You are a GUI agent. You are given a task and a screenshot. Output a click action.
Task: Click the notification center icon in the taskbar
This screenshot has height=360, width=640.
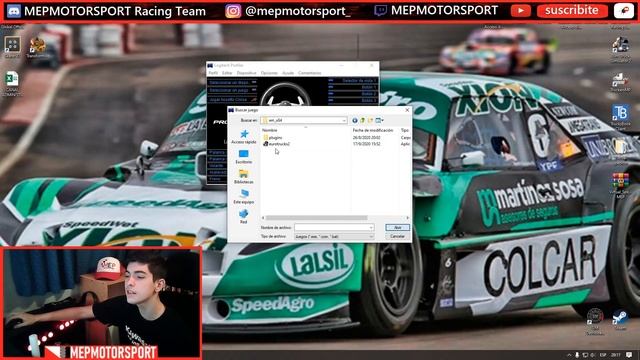pyautogui.click(x=629, y=355)
